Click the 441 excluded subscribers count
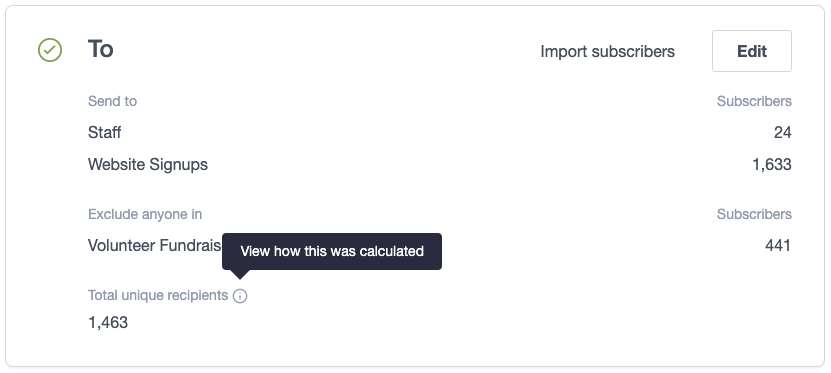The image size is (831, 373). tap(778, 246)
